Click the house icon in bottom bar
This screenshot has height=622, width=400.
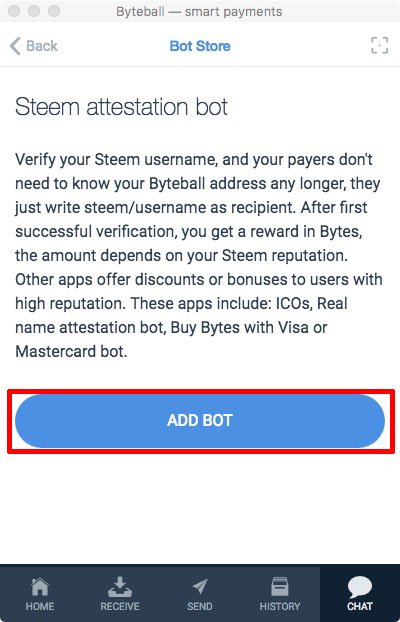[40, 587]
